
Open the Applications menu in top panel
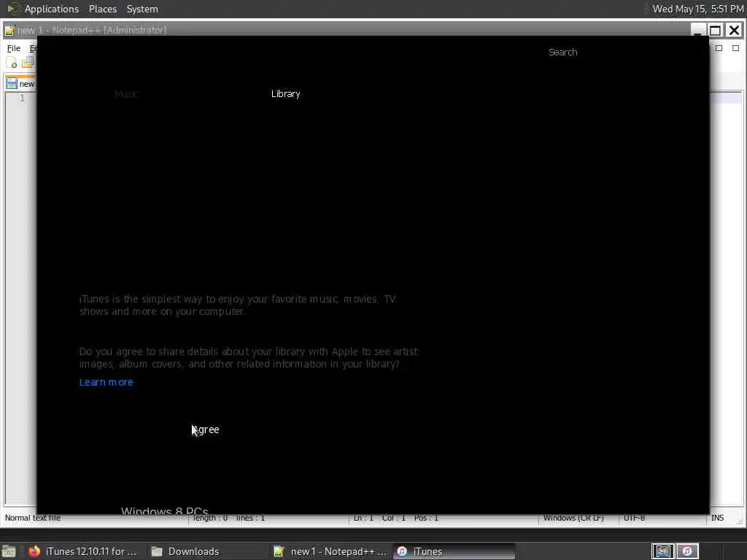pyautogui.click(x=52, y=9)
